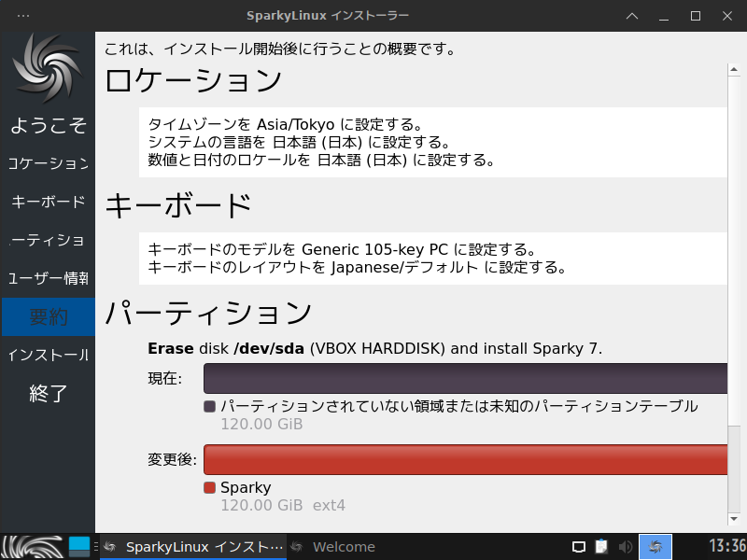
Task: Click the roll-up arrow in title bar
Action: click(632, 16)
